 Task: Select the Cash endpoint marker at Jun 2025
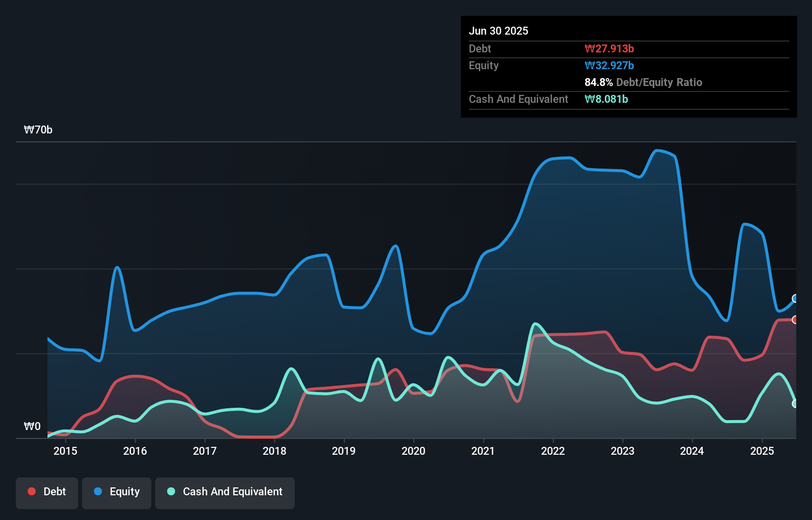point(795,403)
